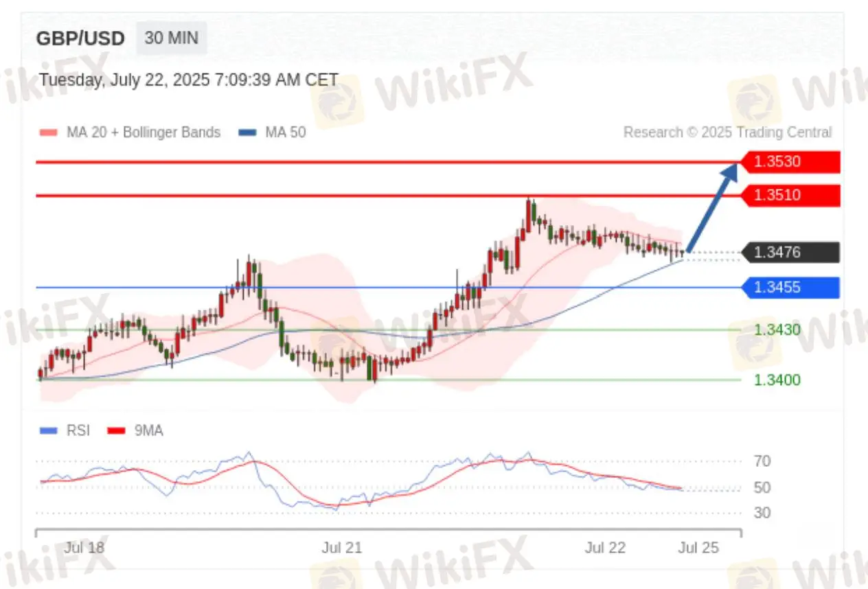Click the RSI blue legend swatch

[49, 431]
